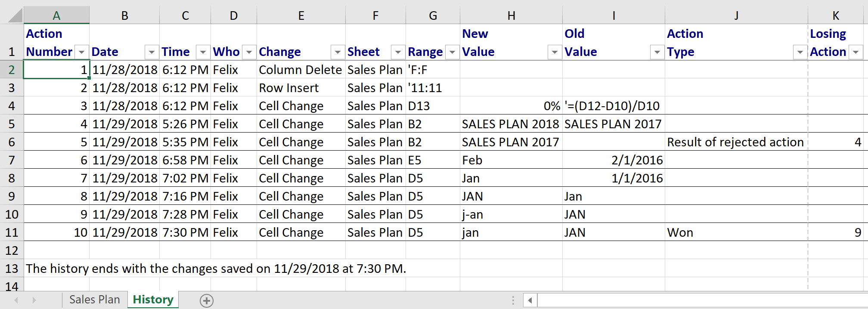Image resolution: width=868 pixels, height=309 pixels.
Task: Expand the Who filter dropdown
Action: [249, 53]
